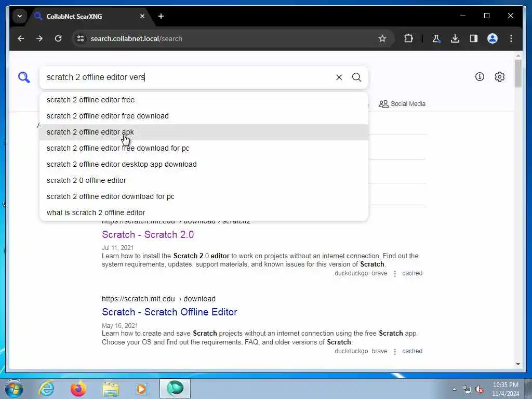Open Chrome Labs flask icon
Screen dimensions: 532x399
436,38
